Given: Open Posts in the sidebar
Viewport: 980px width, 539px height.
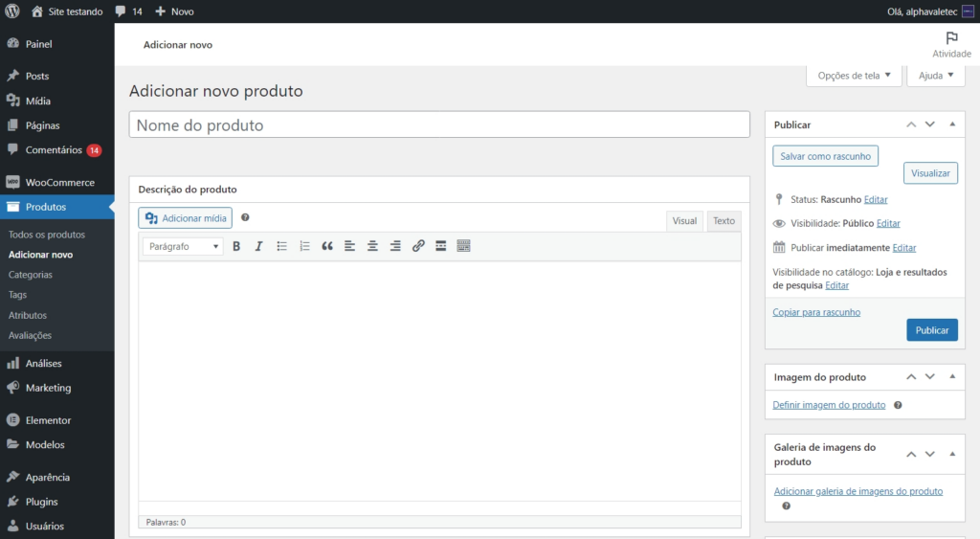Looking at the screenshot, I should click(56, 76).
